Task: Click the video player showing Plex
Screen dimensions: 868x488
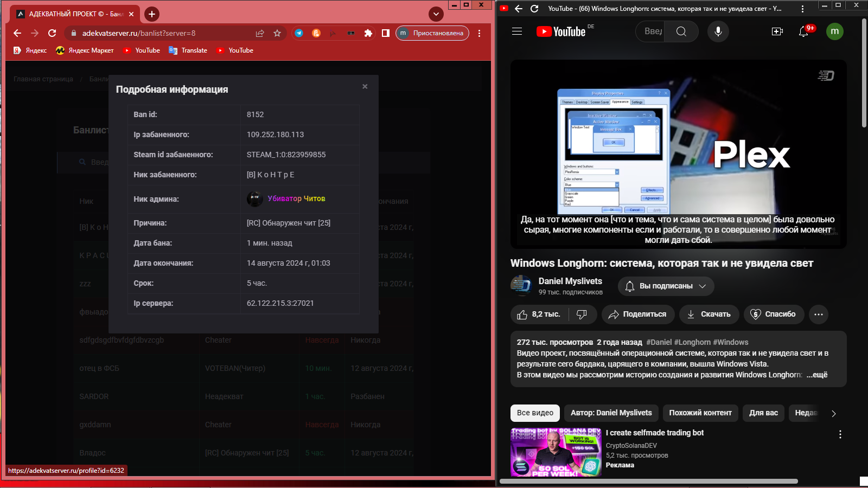Action: point(678,154)
